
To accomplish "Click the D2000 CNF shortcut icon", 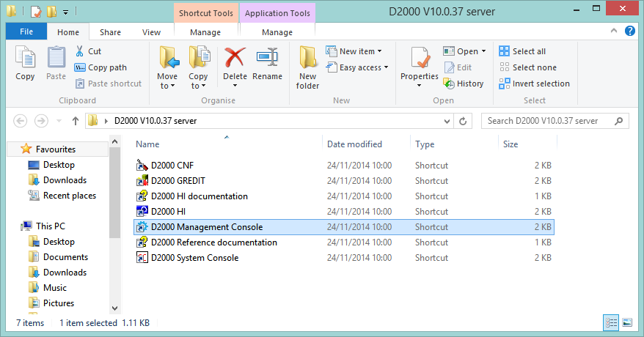I will pos(143,166).
